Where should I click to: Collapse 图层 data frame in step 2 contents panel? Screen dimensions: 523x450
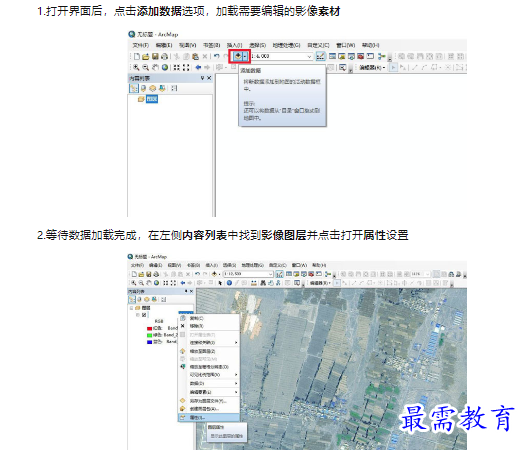pos(132,308)
